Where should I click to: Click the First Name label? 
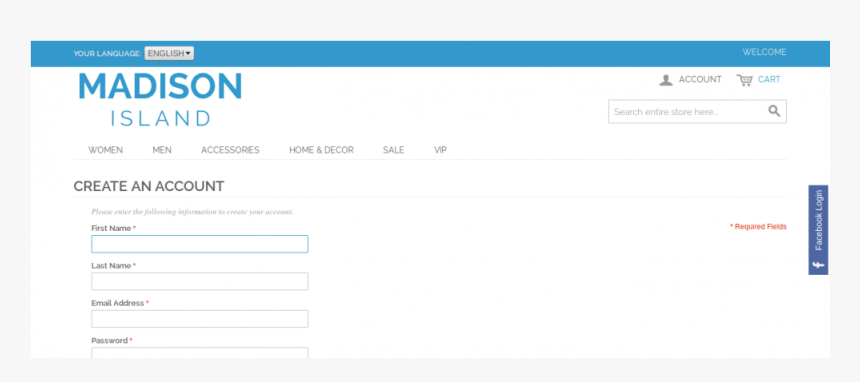[111, 228]
